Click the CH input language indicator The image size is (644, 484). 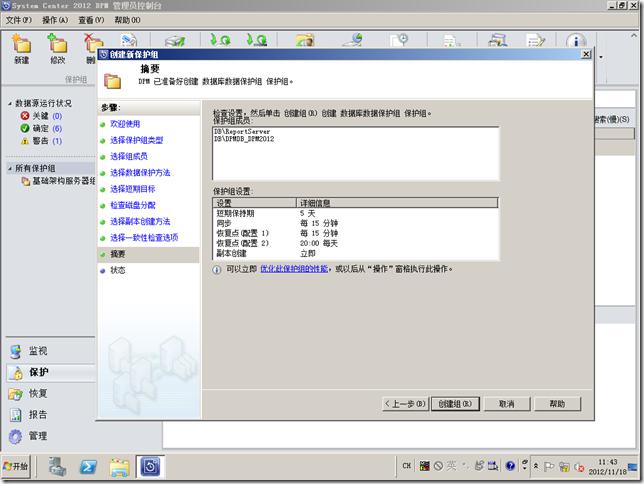click(x=407, y=466)
